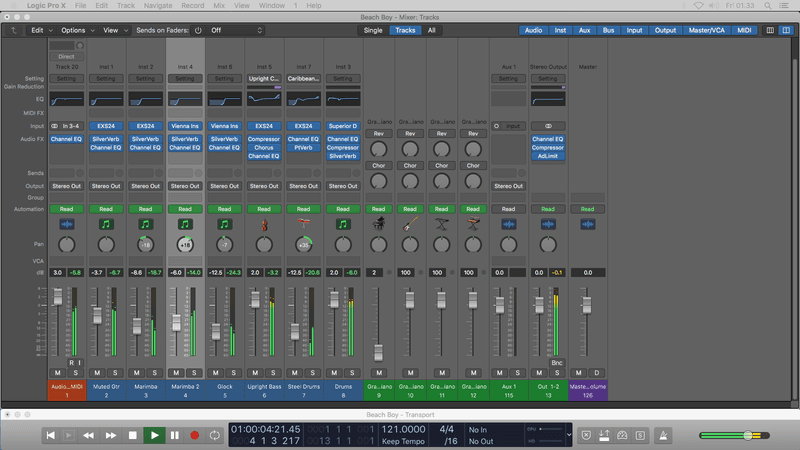Click the Drums channel volume fader
This screenshot has height=450, width=800.
pyautogui.click(x=334, y=299)
